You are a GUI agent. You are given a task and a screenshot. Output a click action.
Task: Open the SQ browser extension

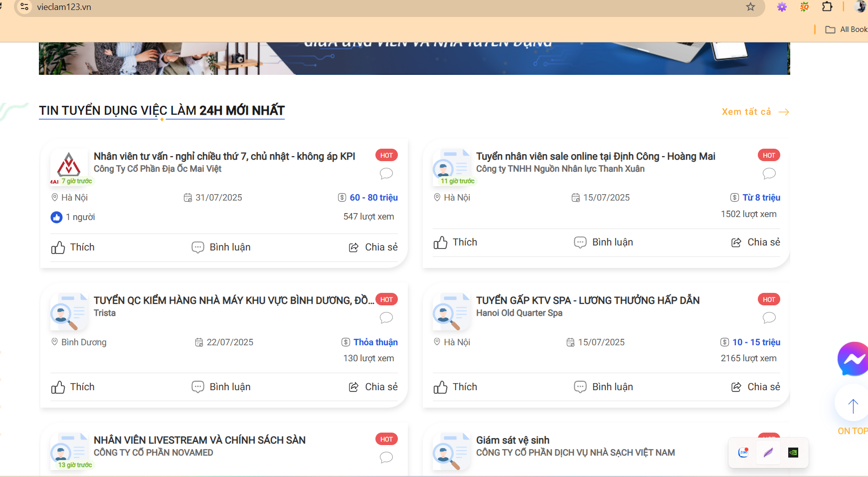click(x=804, y=7)
